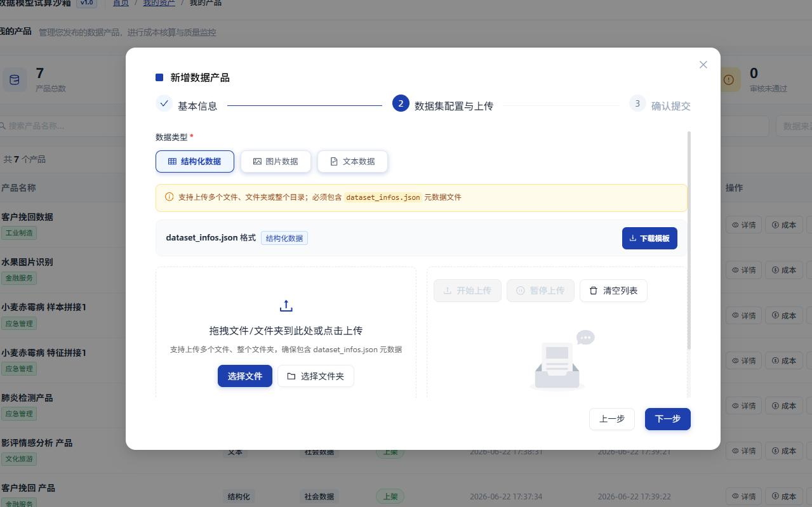Viewport: 812px width, 507px height.
Task: Select 文本数据 data type
Action: pos(352,161)
